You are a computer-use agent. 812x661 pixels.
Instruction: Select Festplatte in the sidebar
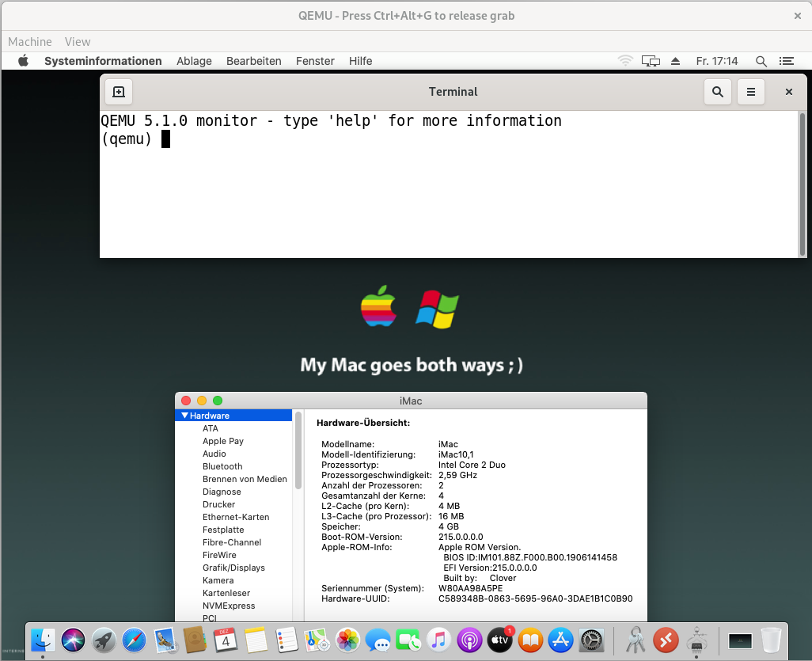(x=223, y=530)
